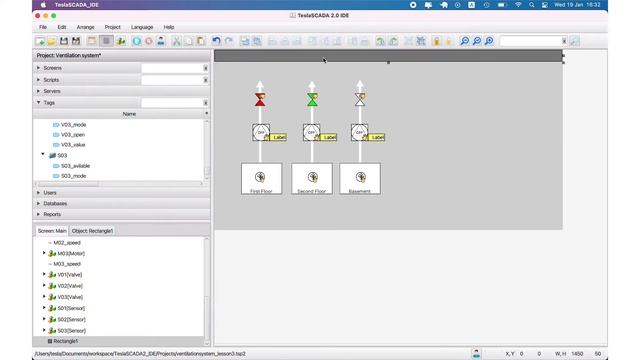Click the ungroup objects icon

(x=421, y=41)
